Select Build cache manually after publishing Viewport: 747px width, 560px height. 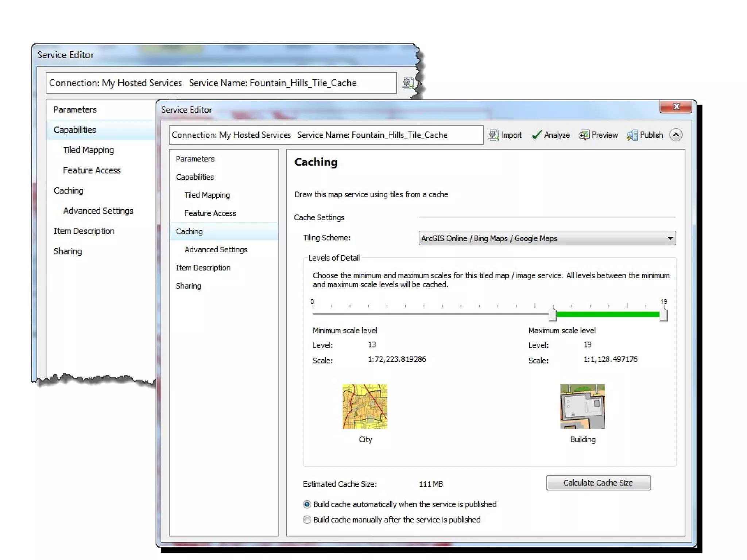pyautogui.click(x=307, y=520)
